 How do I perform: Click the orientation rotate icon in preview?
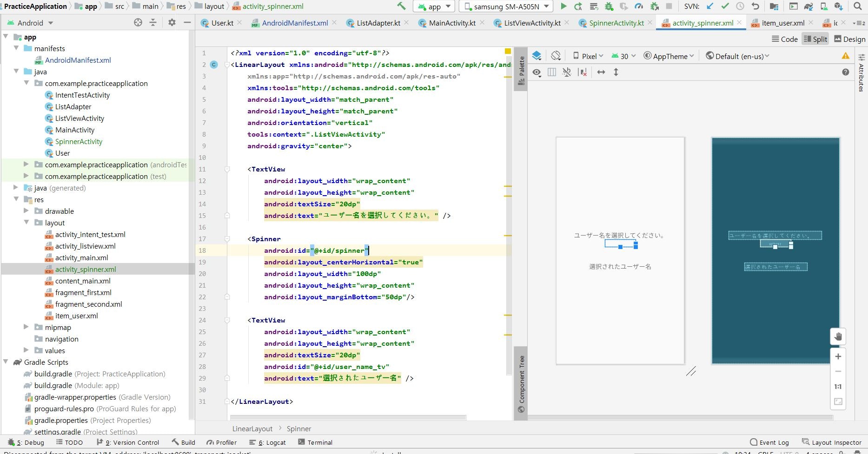556,56
